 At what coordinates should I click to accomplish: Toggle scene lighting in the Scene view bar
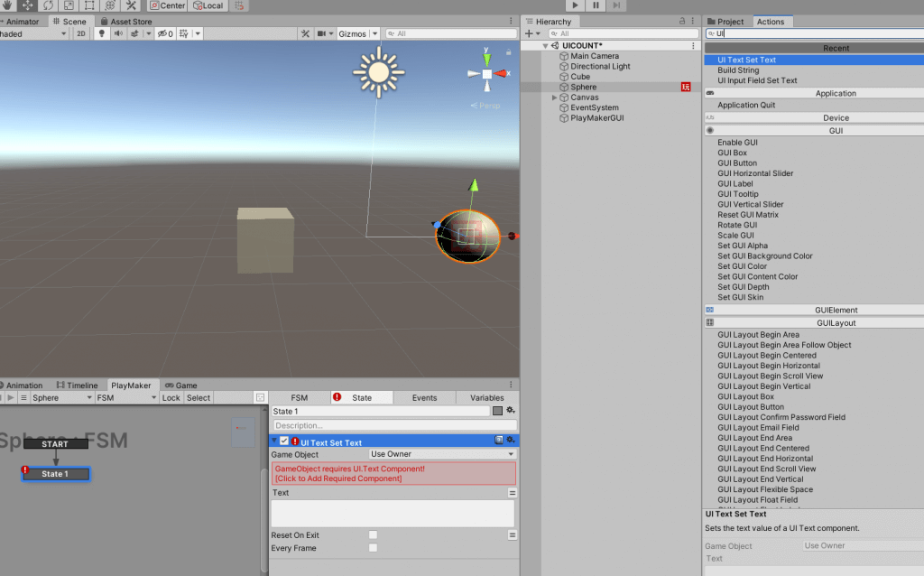(x=102, y=33)
